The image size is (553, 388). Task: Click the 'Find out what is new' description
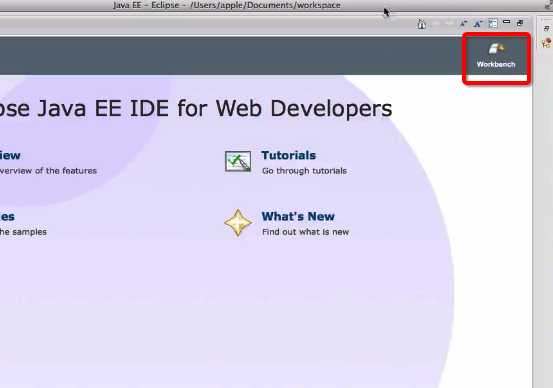coord(305,232)
